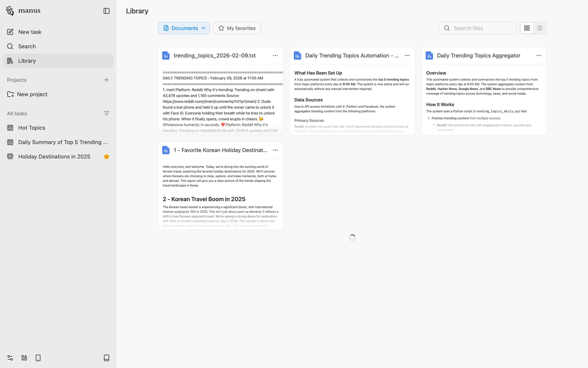Open the All tasks filter icon
Image resolution: width=588 pixels, height=368 pixels.
click(106, 113)
